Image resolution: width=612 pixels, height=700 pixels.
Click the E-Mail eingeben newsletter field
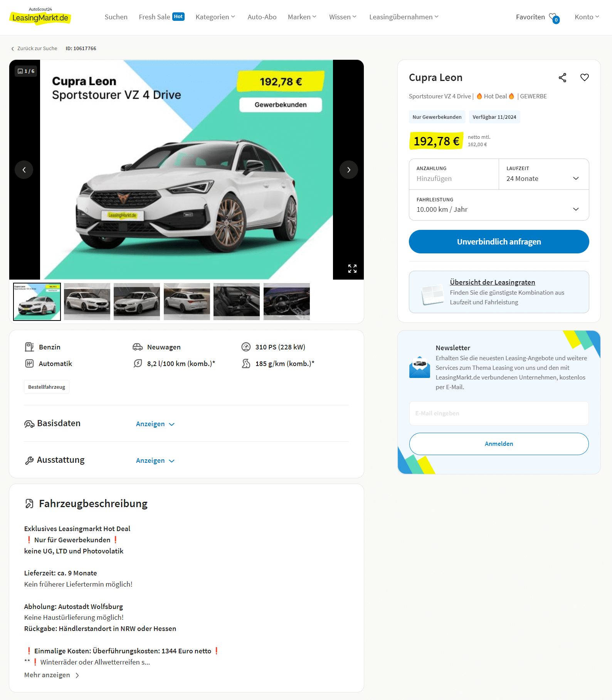(x=499, y=413)
